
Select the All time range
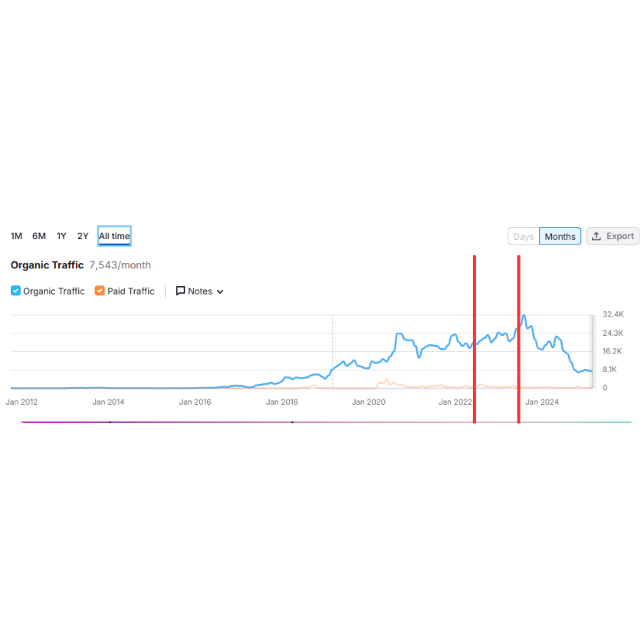114,236
